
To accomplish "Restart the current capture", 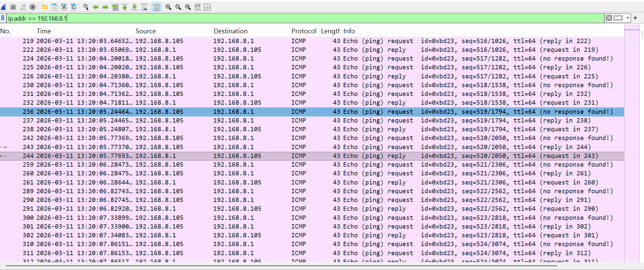I will (23, 7).
